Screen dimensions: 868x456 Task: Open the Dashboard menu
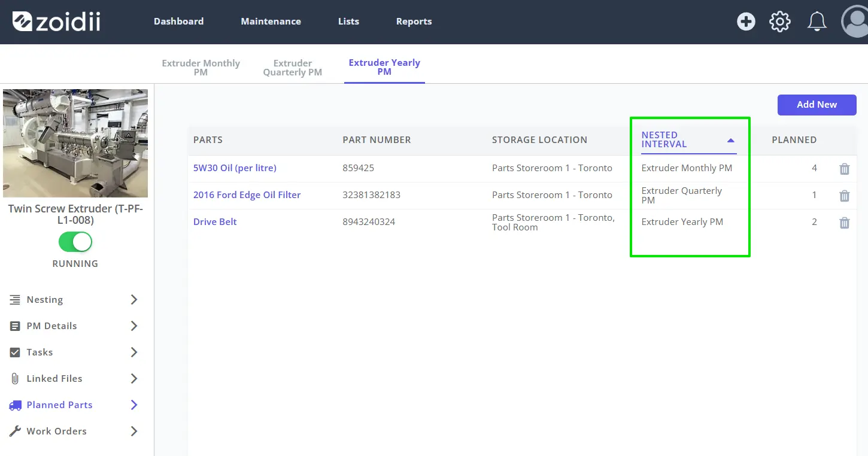click(x=178, y=22)
